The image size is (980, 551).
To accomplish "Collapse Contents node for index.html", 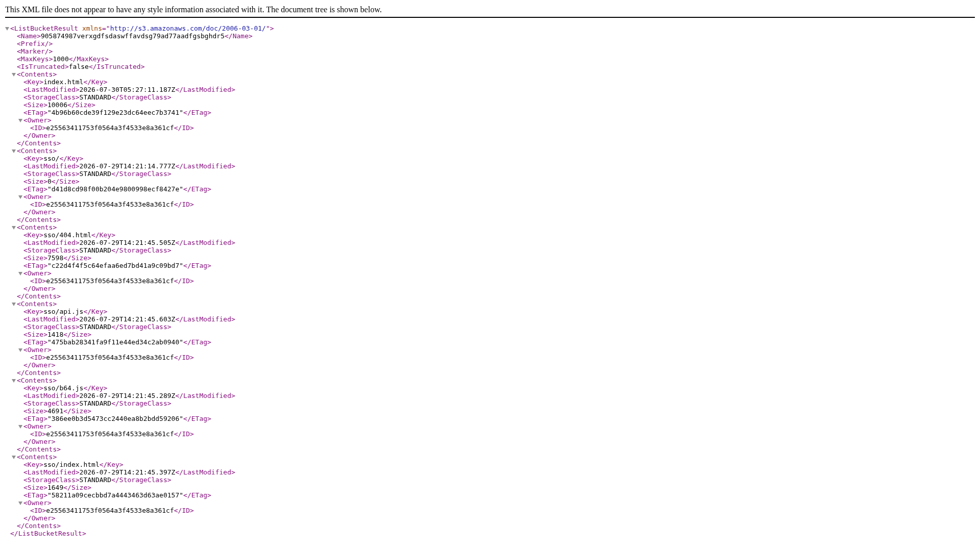I will [x=14, y=74].
